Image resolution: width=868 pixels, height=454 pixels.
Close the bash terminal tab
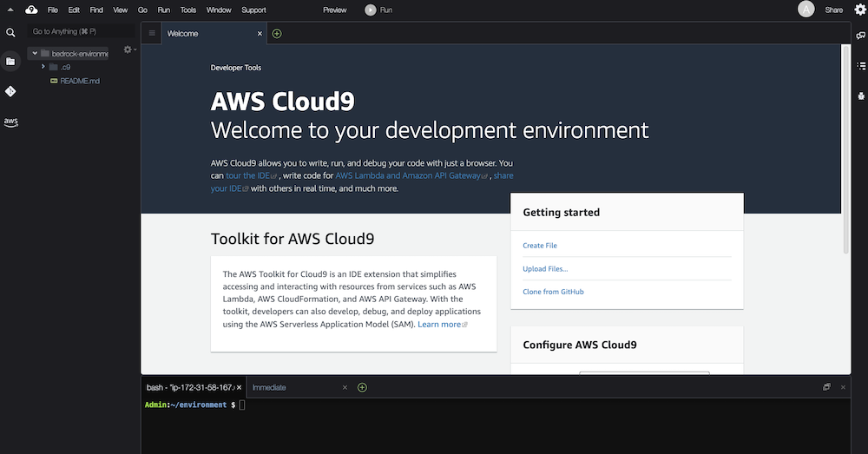(240, 387)
